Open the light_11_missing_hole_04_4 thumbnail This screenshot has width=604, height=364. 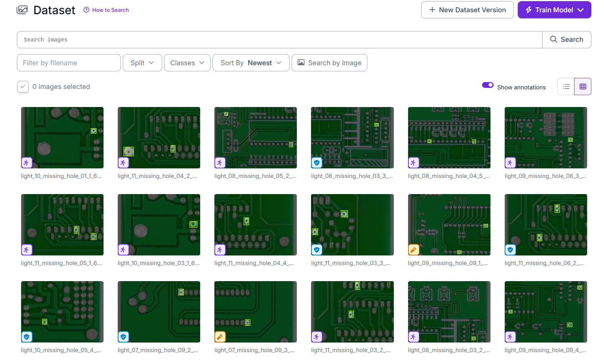pyautogui.click(x=255, y=225)
